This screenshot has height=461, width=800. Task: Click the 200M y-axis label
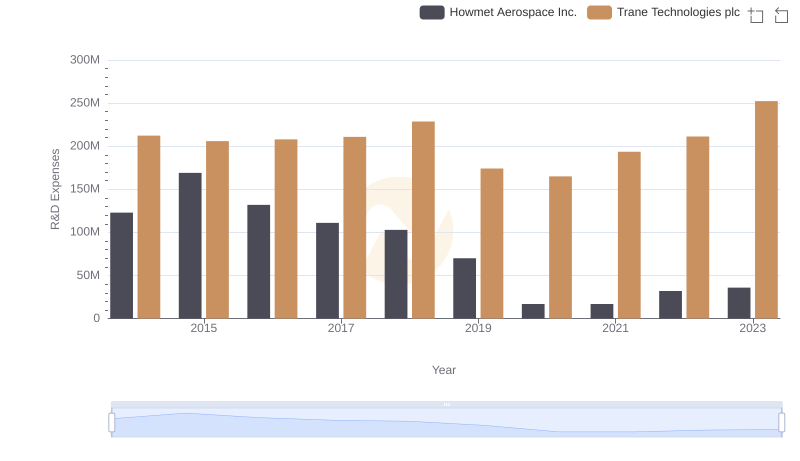pos(85,146)
